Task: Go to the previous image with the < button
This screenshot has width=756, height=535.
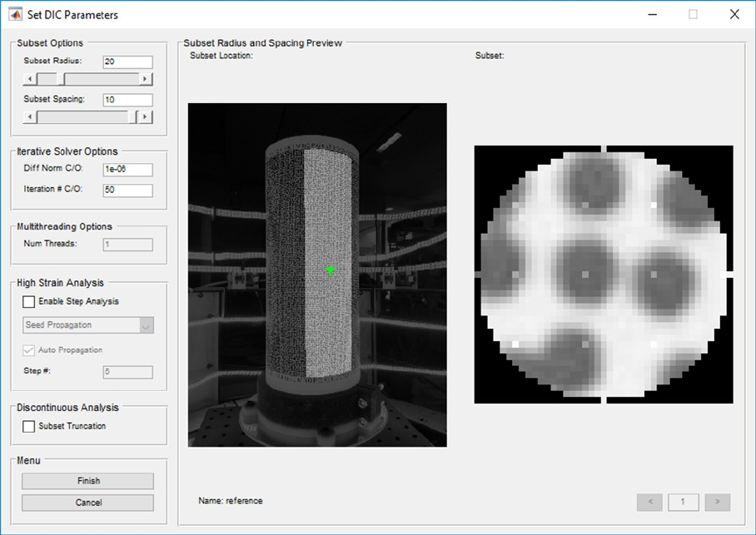Action: [x=649, y=502]
